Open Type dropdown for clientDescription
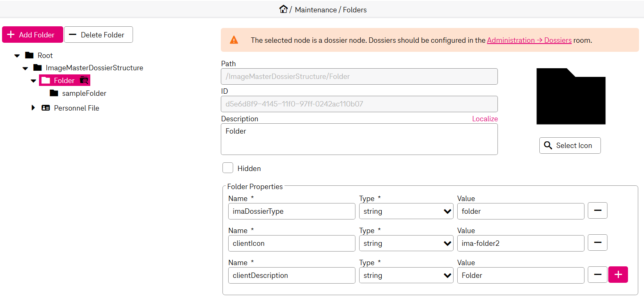 (x=406, y=275)
